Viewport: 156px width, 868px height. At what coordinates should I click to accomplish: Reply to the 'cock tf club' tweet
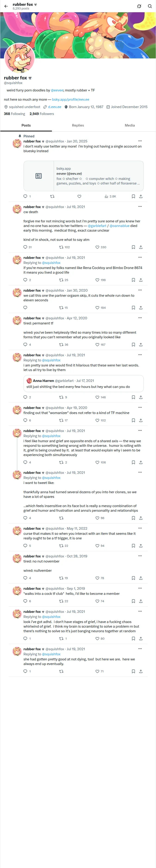(x=25, y=601)
